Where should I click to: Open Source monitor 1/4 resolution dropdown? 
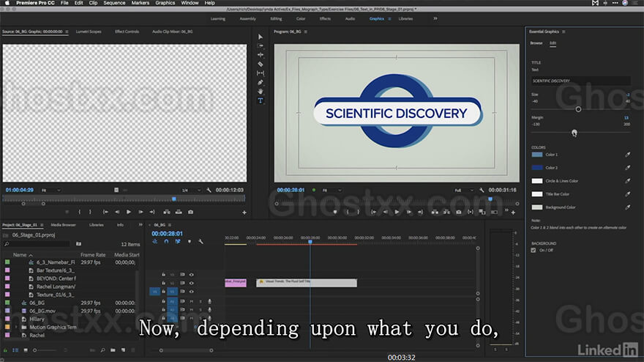(x=192, y=190)
